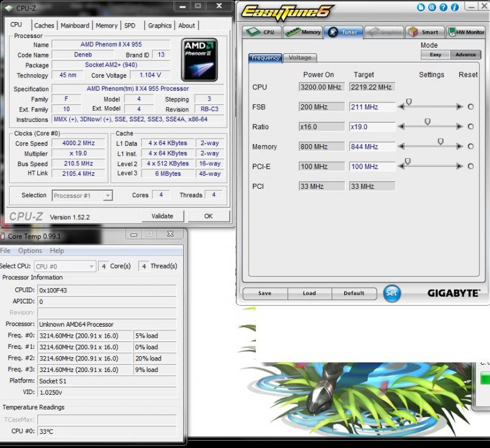
Task: Click the Core Voltage value 1.104 V
Action: point(150,75)
